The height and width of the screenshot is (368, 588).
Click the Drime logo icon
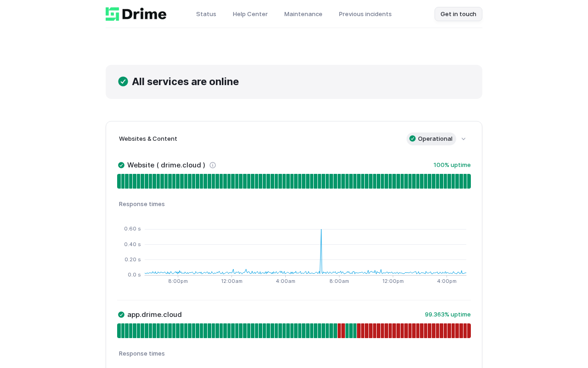113,14
